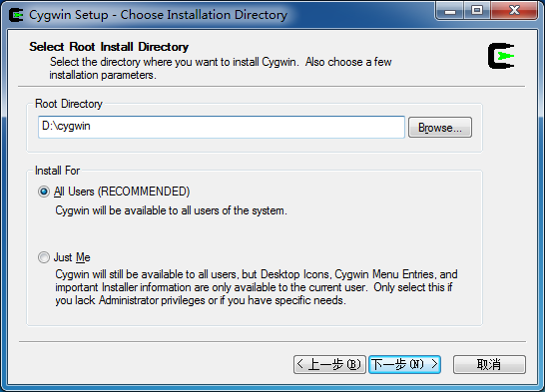Click the Cygwin logo in the header

pos(501,56)
